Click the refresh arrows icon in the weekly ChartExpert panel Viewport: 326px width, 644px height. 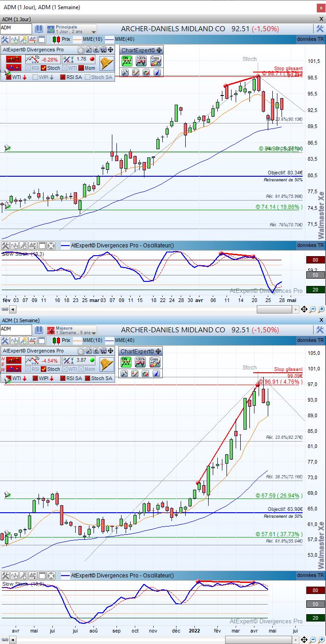(146, 374)
